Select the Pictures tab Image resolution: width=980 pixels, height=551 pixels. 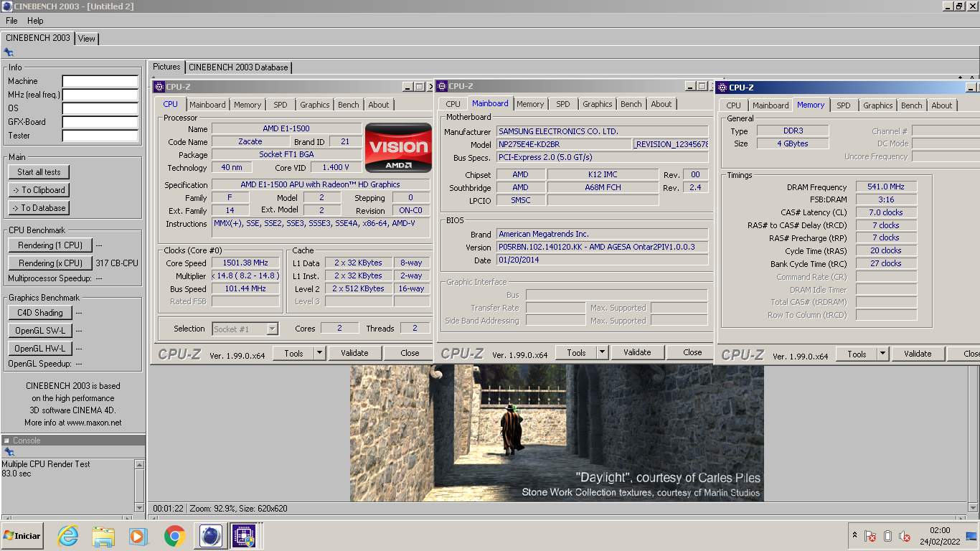[x=166, y=67]
